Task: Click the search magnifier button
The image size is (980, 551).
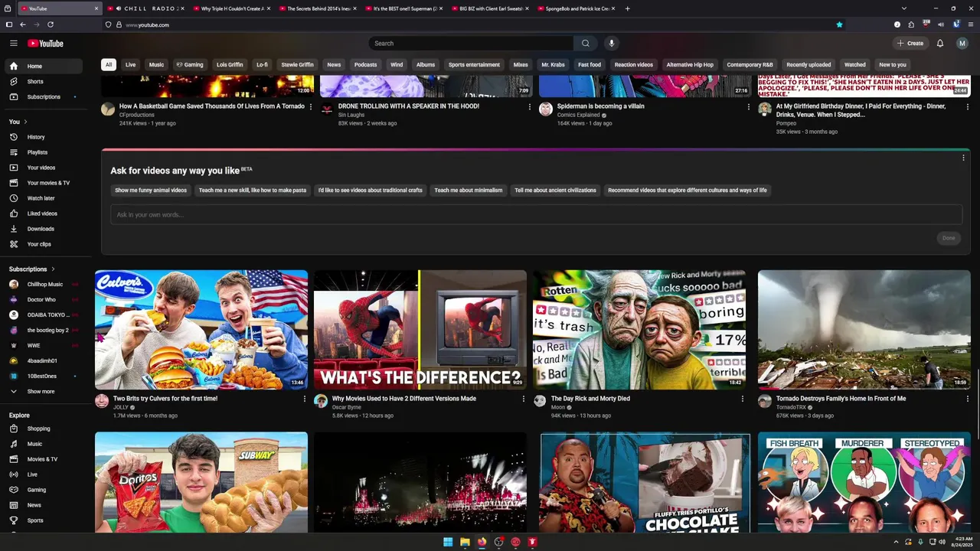Action: [x=586, y=44]
